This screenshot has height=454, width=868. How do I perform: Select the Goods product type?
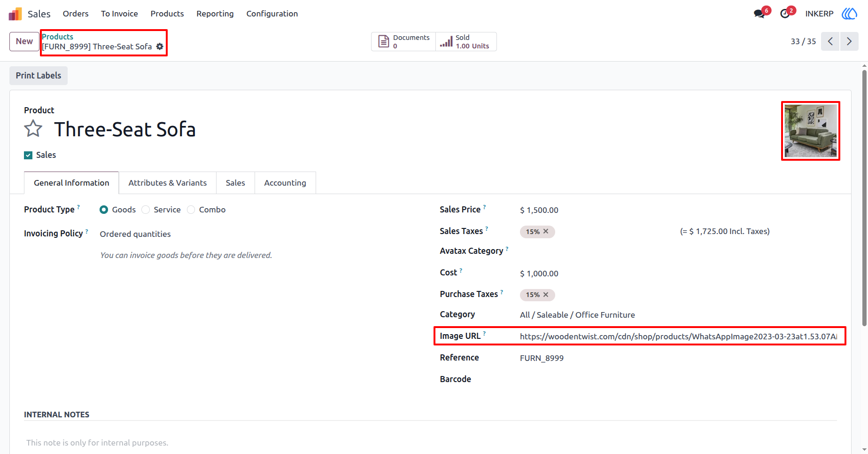104,210
